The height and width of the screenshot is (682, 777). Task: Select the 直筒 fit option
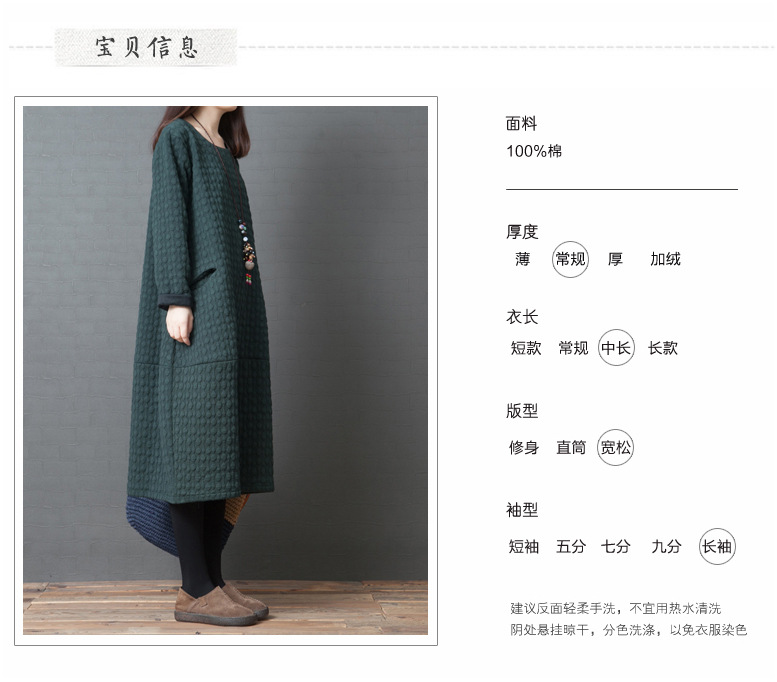[x=571, y=448]
